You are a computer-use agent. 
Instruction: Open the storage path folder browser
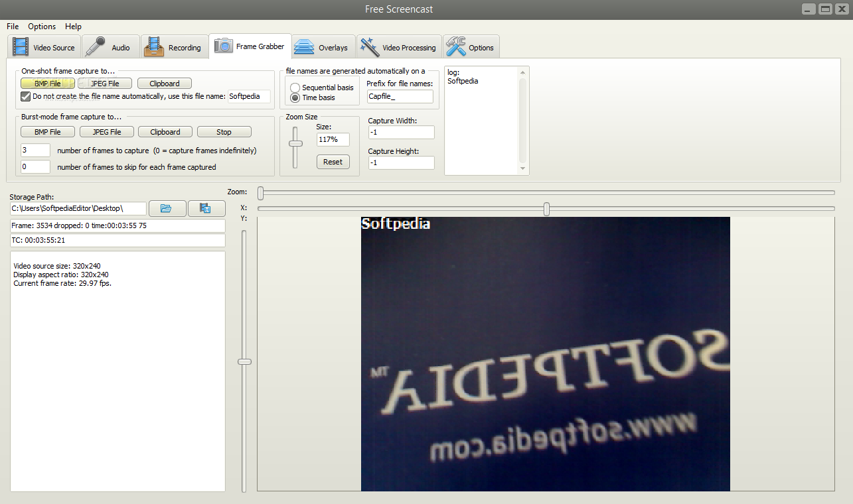167,208
